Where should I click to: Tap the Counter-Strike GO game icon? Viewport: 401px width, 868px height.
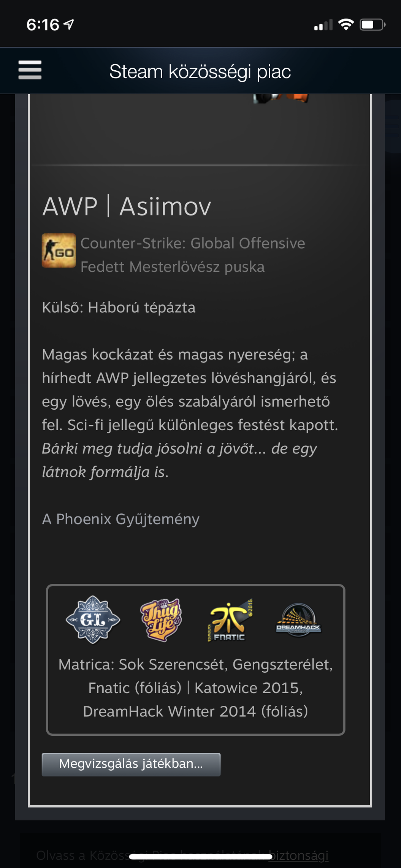[59, 250]
